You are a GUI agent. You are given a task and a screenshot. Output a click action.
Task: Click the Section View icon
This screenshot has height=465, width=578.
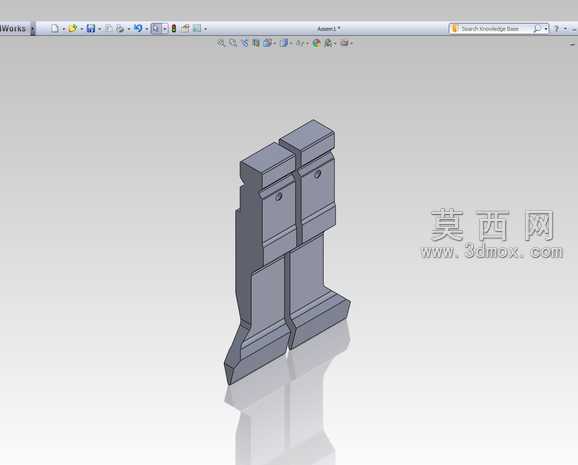[x=256, y=43]
